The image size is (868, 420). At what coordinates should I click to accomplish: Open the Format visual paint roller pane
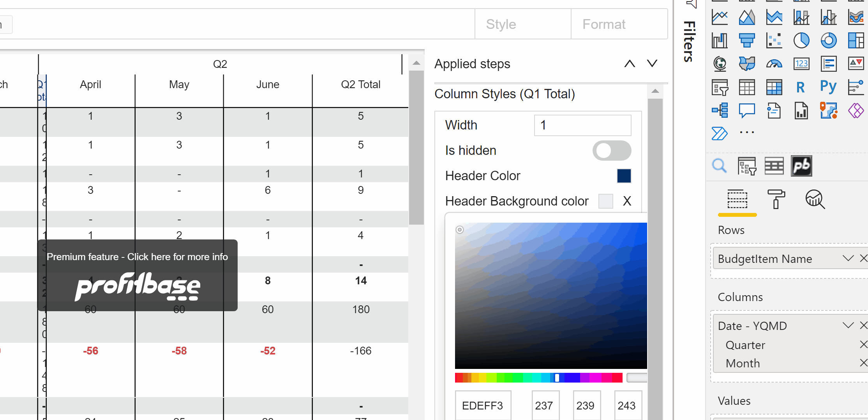coord(776,200)
